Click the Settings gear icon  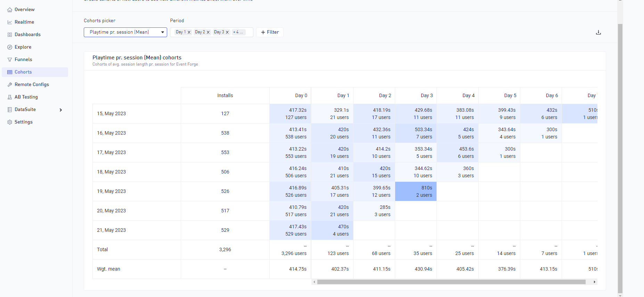[10, 122]
